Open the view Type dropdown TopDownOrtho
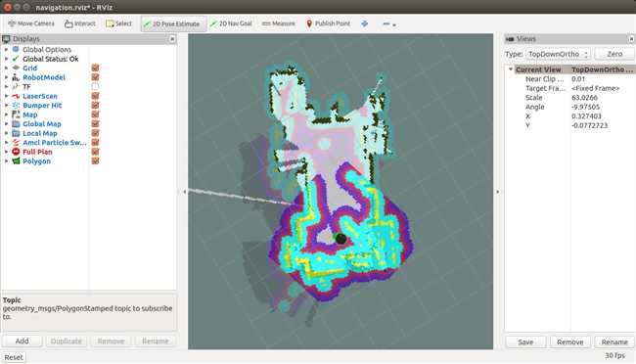This screenshot has height=364, width=636. 558,54
